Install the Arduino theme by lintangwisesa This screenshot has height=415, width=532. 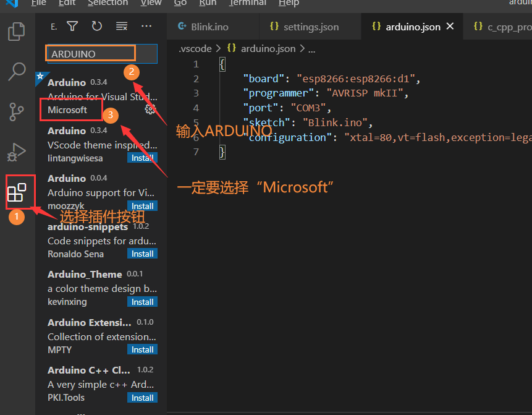(x=142, y=158)
